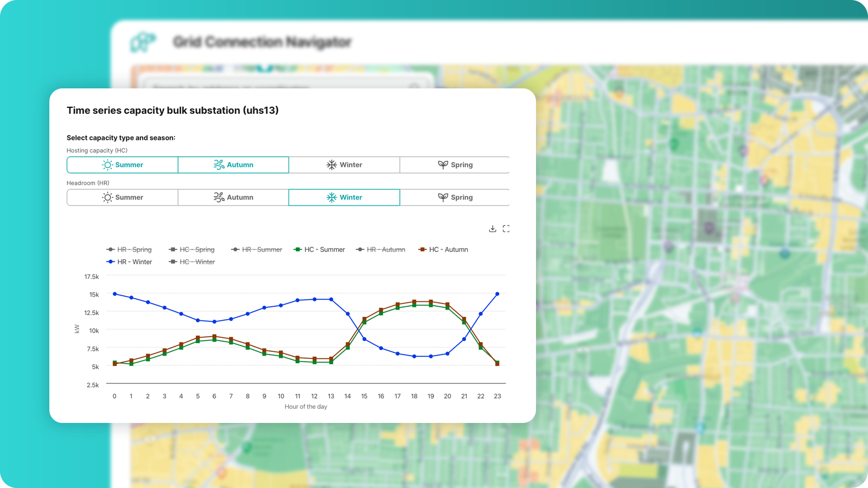The width and height of the screenshot is (868, 488).
Task: Disable Headroom Winter season
Action: pyautogui.click(x=344, y=197)
